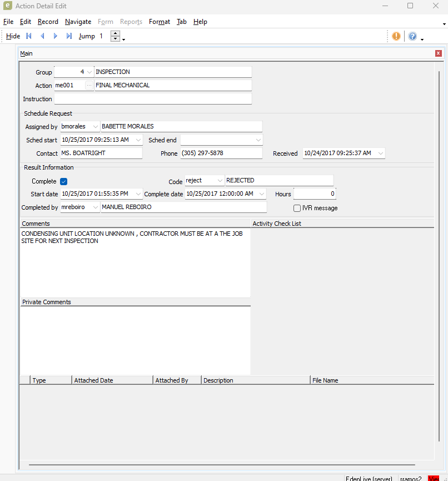Viewport: 448px width, 481px height.
Task: Open the blue help question icon
Action: (412, 36)
